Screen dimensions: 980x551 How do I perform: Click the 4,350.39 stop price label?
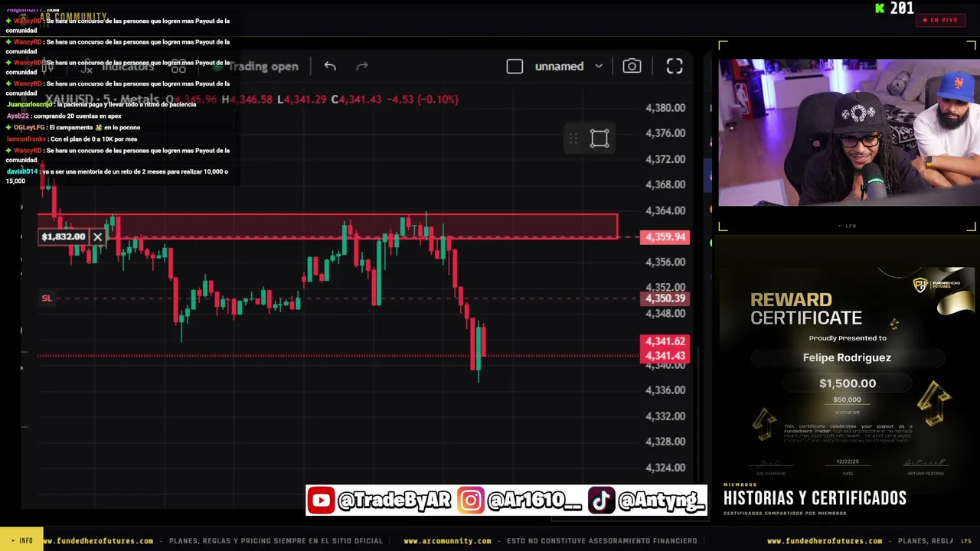665,298
